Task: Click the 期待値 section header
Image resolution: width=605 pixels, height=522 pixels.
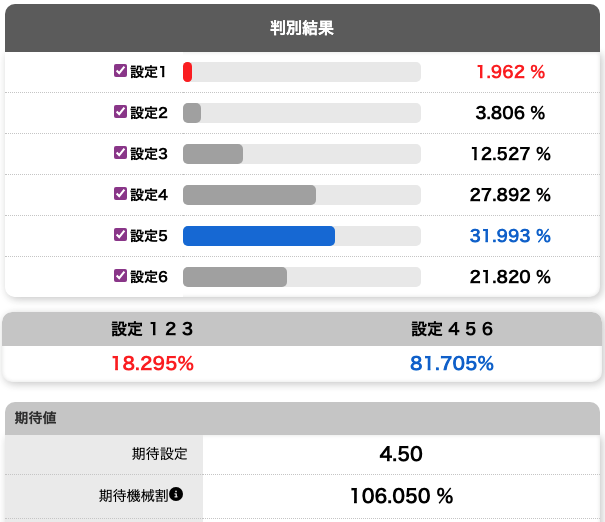Action: [36, 418]
